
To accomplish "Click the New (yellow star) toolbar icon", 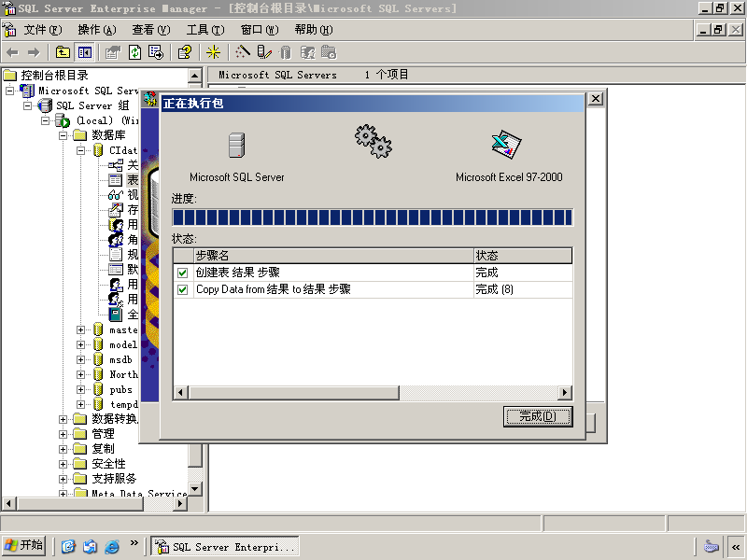I will pos(213,52).
